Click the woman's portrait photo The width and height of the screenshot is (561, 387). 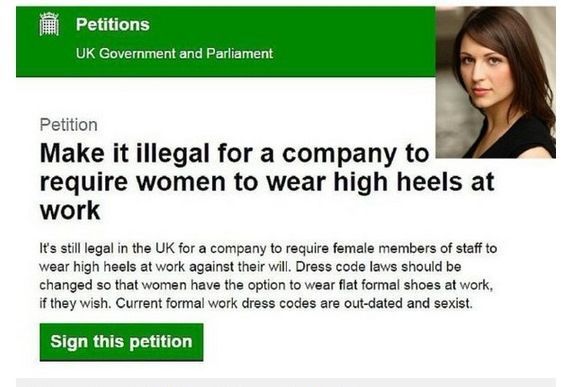coord(496,82)
